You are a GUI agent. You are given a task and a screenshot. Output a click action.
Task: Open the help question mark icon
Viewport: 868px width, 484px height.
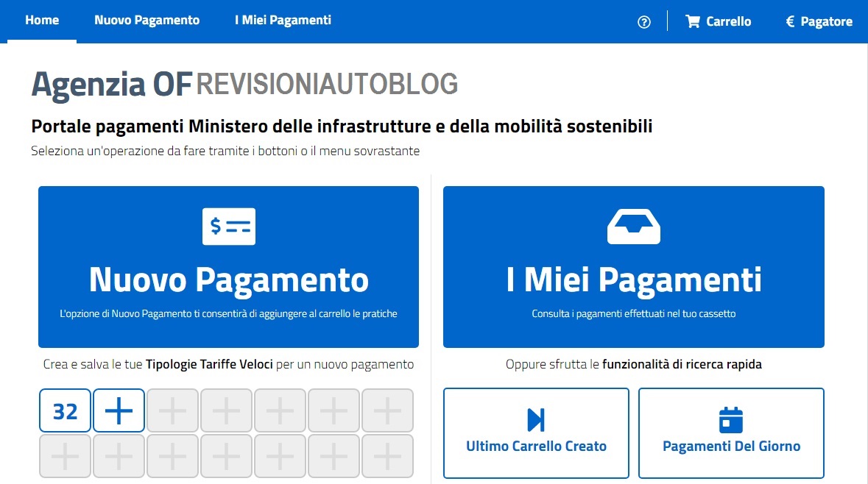point(643,22)
